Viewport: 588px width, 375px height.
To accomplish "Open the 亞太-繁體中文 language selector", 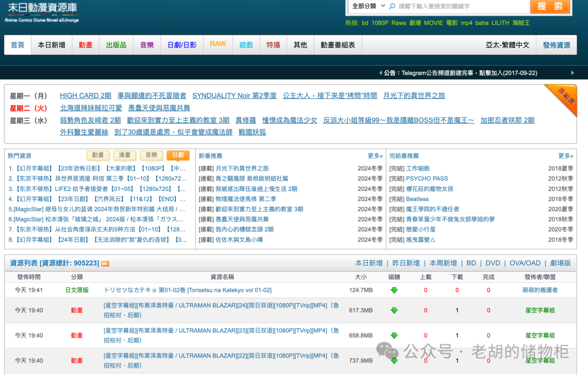I will [x=507, y=45].
